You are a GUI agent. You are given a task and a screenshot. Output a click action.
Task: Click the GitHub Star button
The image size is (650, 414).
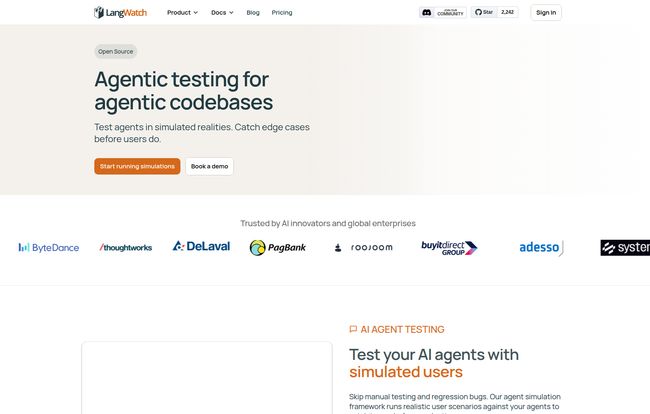pos(483,13)
